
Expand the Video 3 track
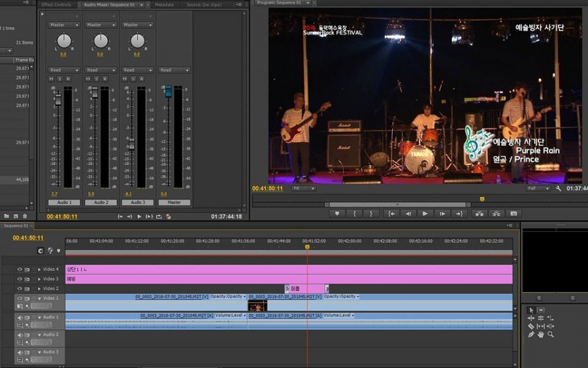(39, 279)
